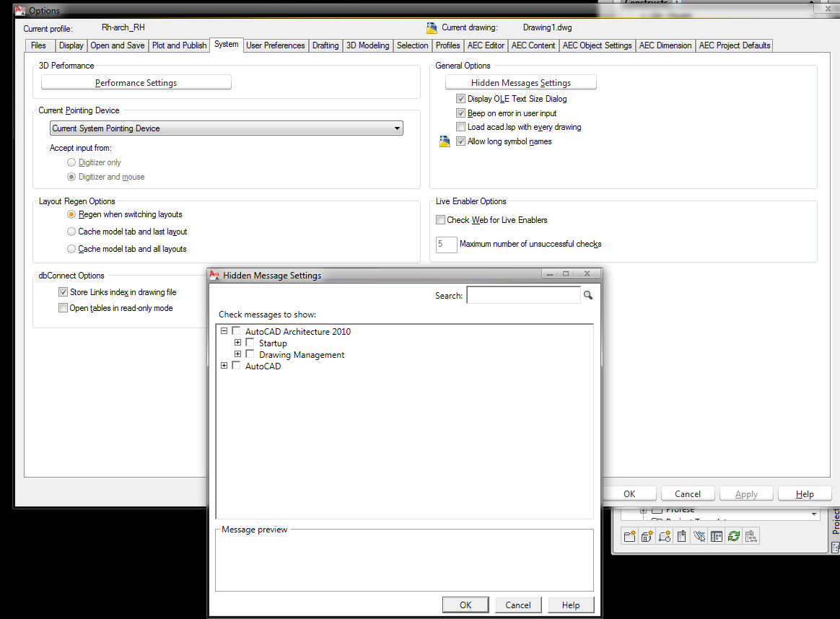
Task: Switch to the Display tab
Action: (x=71, y=45)
